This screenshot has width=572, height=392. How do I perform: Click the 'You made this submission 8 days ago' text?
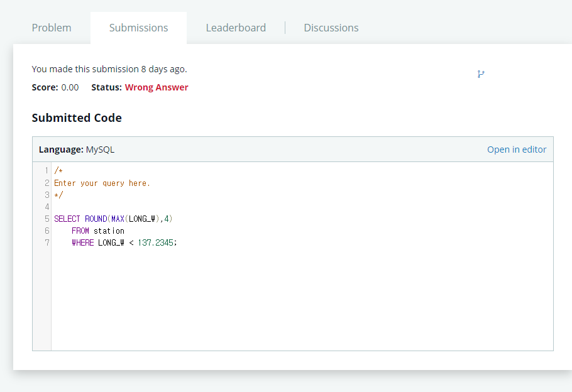[109, 69]
